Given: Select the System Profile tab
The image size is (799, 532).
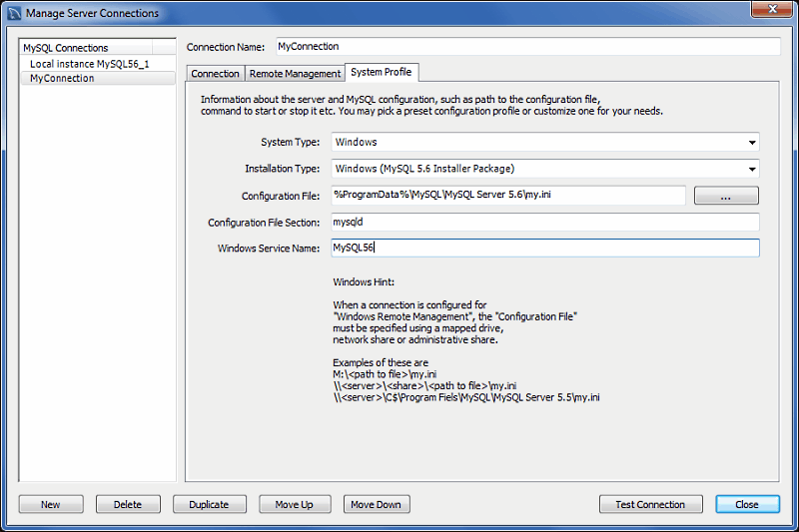Looking at the screenshot, I should click(381, 73).
